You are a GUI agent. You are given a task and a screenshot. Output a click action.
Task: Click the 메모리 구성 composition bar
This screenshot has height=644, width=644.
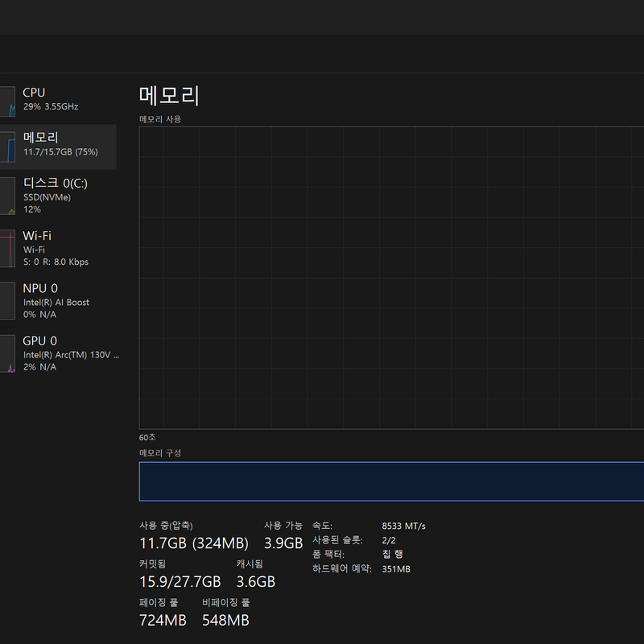point(391,481)
